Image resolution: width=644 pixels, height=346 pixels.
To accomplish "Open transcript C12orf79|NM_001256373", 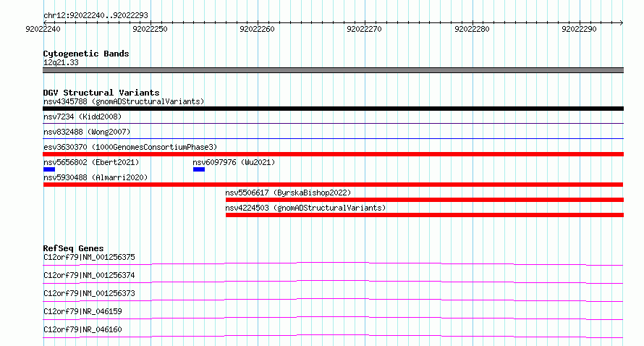I will (89, 293).
